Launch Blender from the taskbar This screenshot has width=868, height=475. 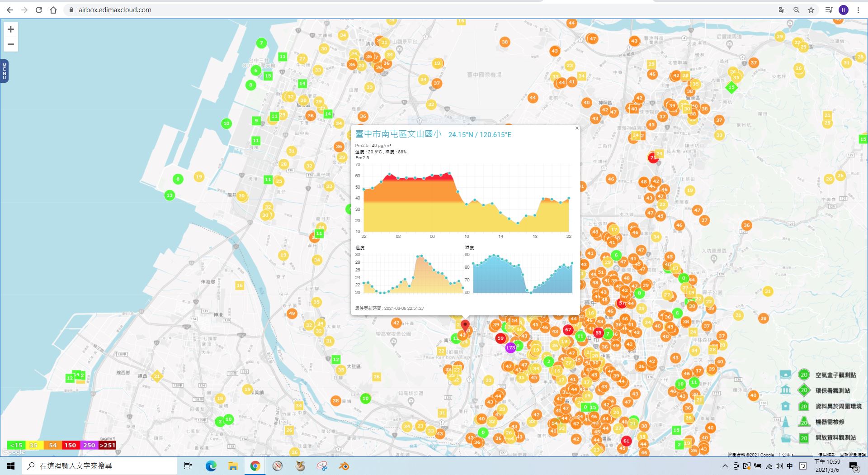click(344, 466)
